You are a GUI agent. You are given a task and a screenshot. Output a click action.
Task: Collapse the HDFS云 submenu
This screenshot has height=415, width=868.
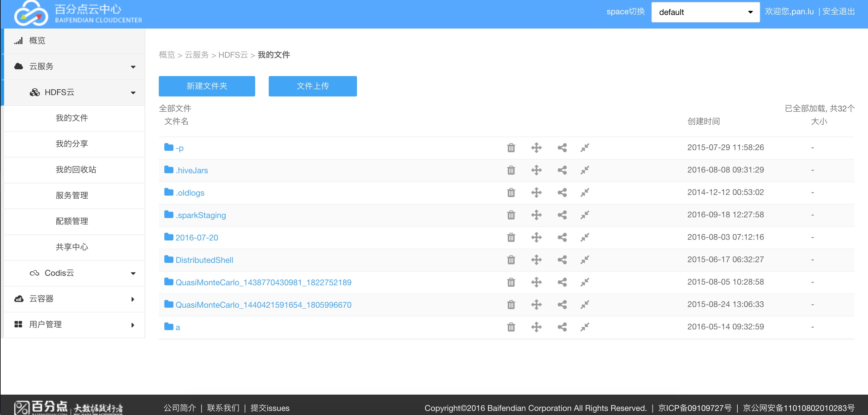81,92
